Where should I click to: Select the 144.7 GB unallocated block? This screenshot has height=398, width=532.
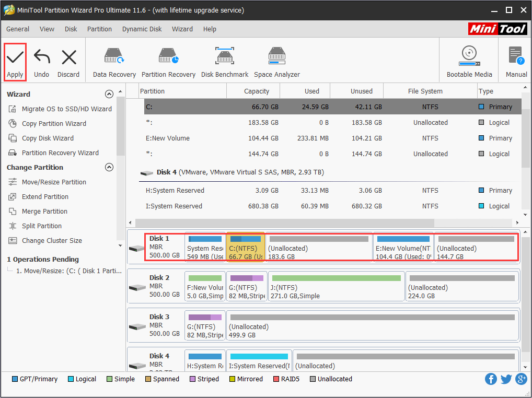pos(477,248)
